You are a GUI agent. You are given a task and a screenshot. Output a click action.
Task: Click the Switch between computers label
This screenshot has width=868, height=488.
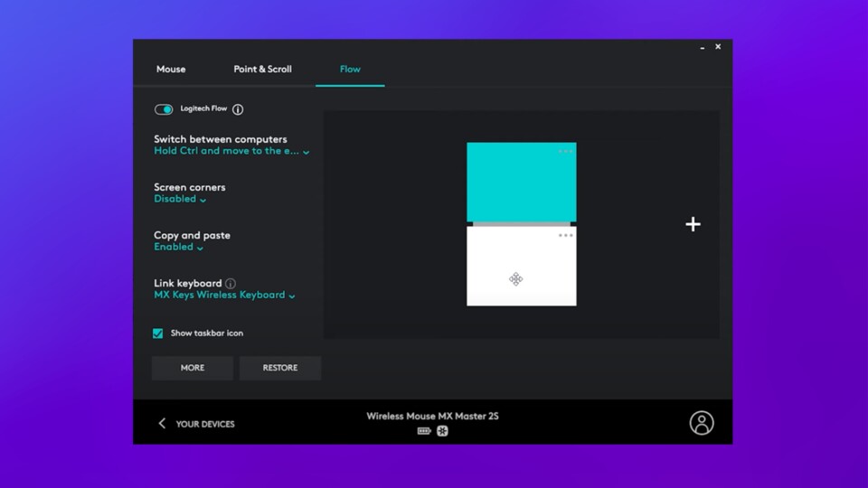(x=221, y=139)
